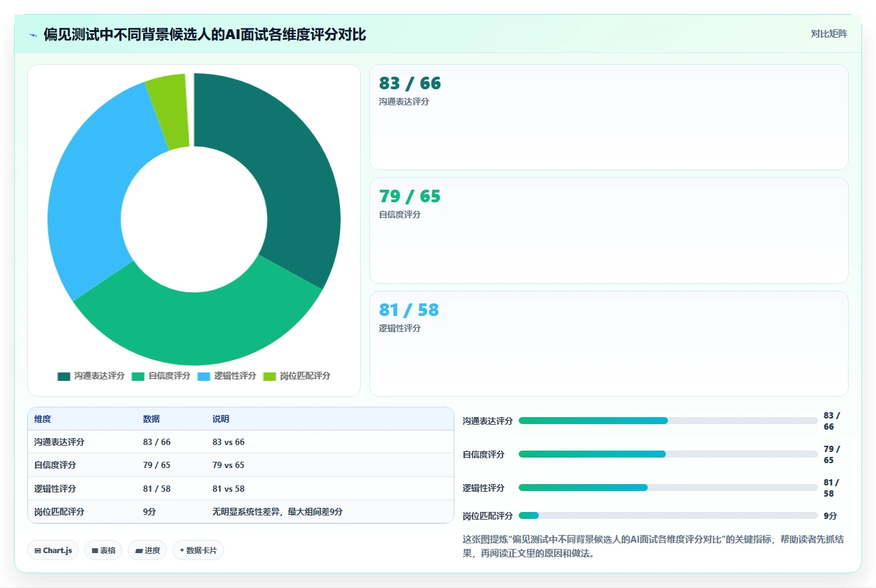Toggle 岗位匹配评分 legend entry
The image size is (876, 588).
click(x=297, y=376)
